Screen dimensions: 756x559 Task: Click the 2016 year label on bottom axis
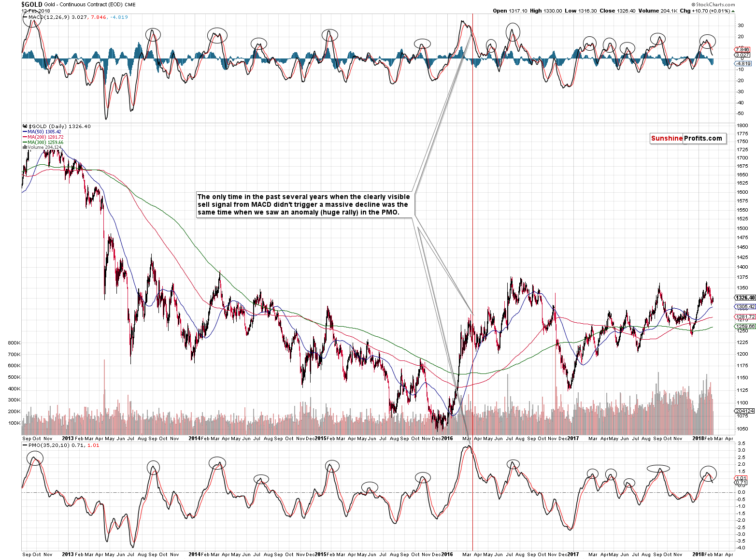tap(447, 554)
